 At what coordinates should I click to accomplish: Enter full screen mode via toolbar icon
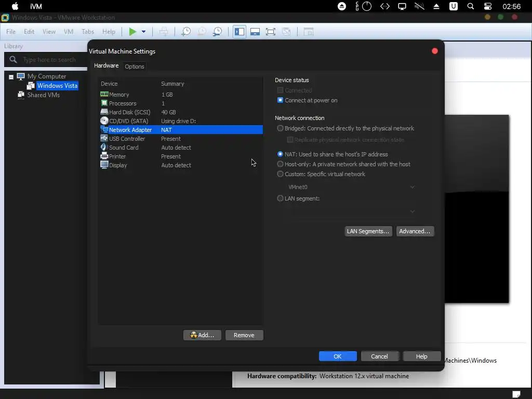(271, 32)
